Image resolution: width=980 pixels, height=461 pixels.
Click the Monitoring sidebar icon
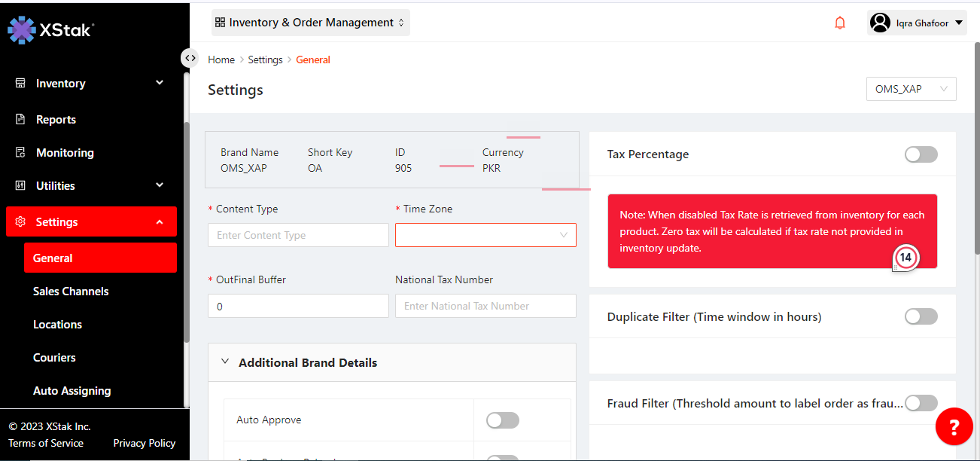tap(21, 152)
